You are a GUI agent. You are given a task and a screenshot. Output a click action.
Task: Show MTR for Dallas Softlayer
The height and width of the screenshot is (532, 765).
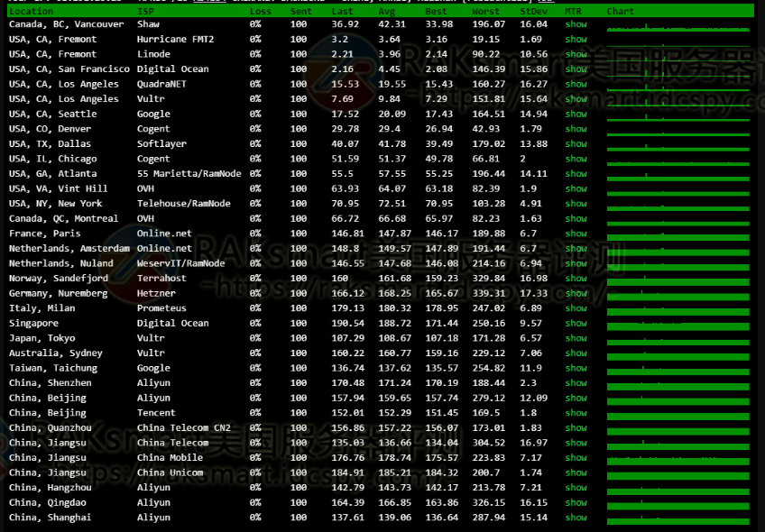click(576, 144)
